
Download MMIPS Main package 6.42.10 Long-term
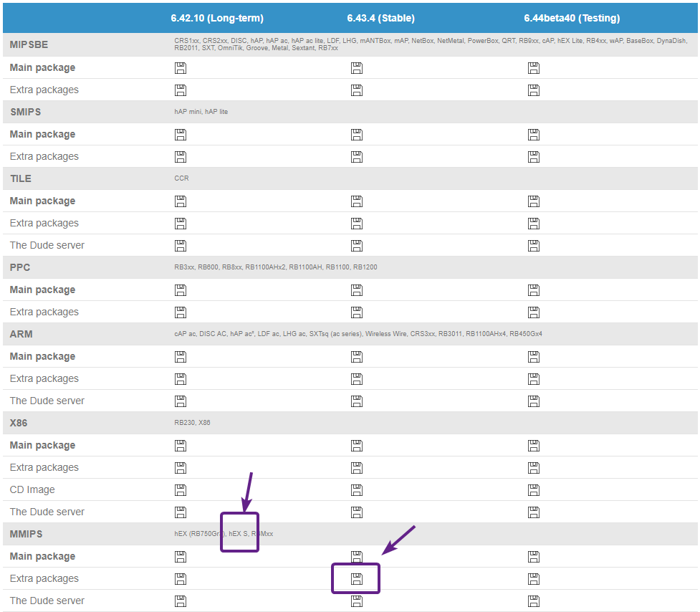tap(181, 557)
